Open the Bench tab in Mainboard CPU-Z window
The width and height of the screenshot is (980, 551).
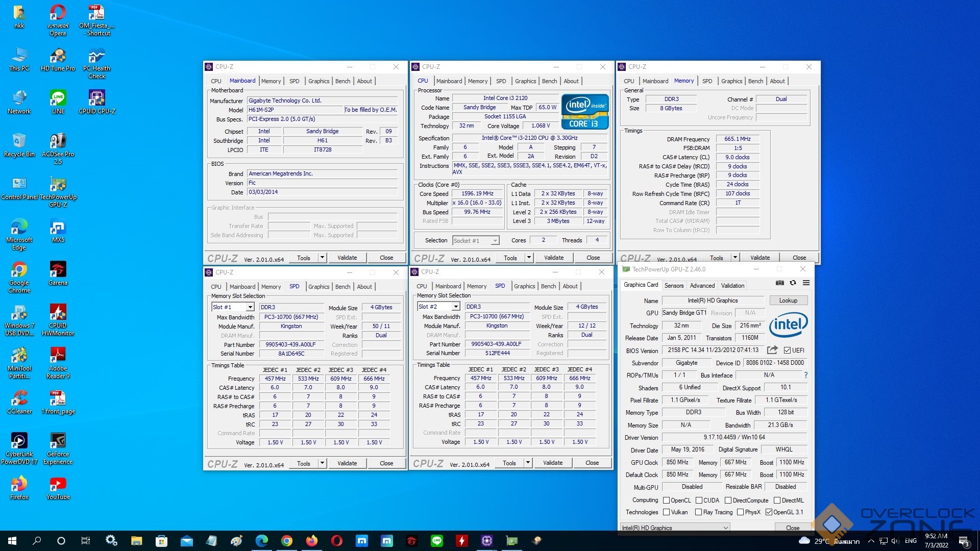click(x=342, y=81)
